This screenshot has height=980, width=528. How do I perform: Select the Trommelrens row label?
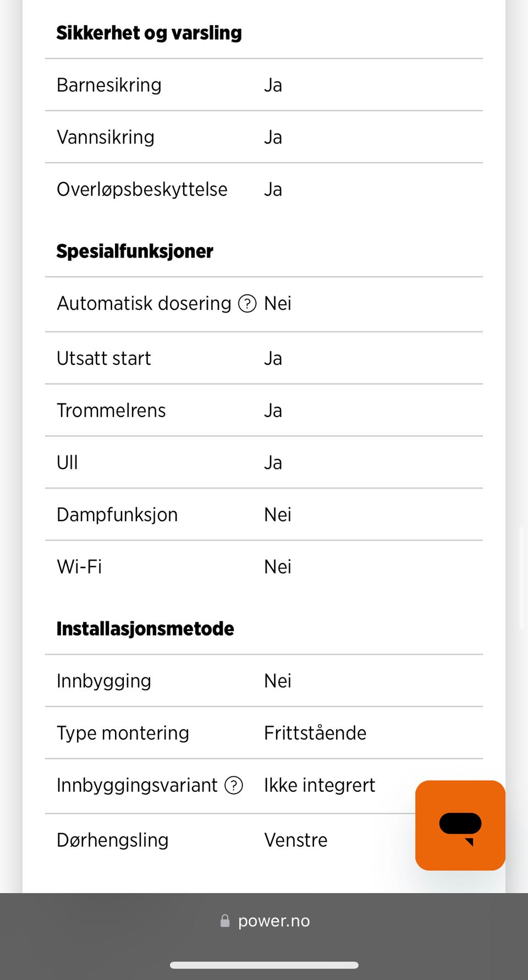111,410
